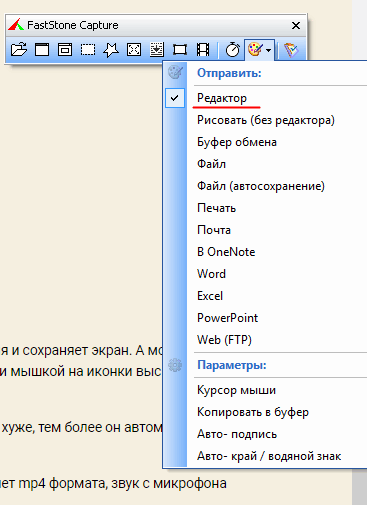This screenshot has height=505, width=367.
Task: Select Capture Freehand Region icon
Action: point(111,50)
